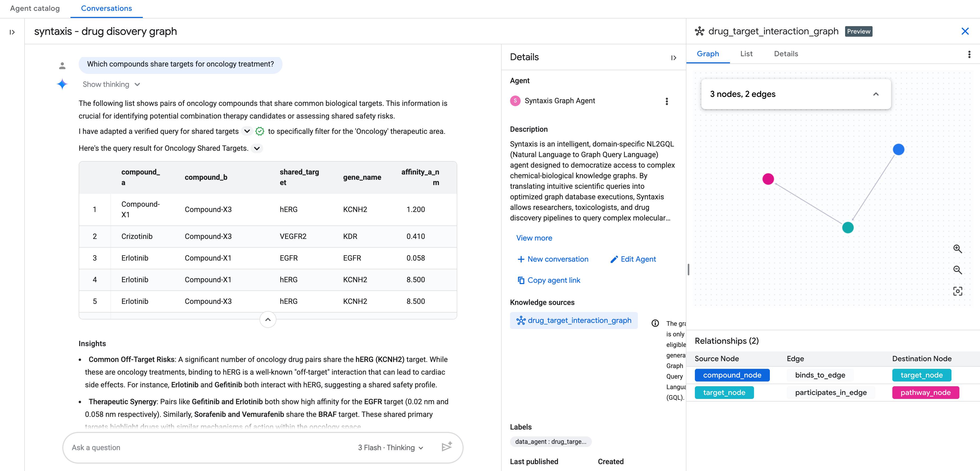The image size is (980, 471).
Task: Close the drug_target_interaction_graph preview panel
Action: pyautogui.click(x=965, y=31)
